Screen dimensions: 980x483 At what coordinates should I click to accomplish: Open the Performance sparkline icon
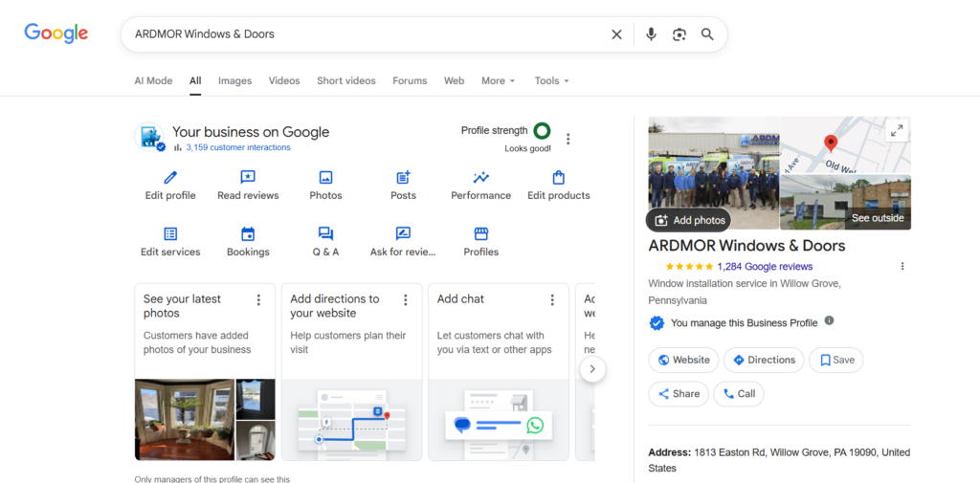coord(480,178)
